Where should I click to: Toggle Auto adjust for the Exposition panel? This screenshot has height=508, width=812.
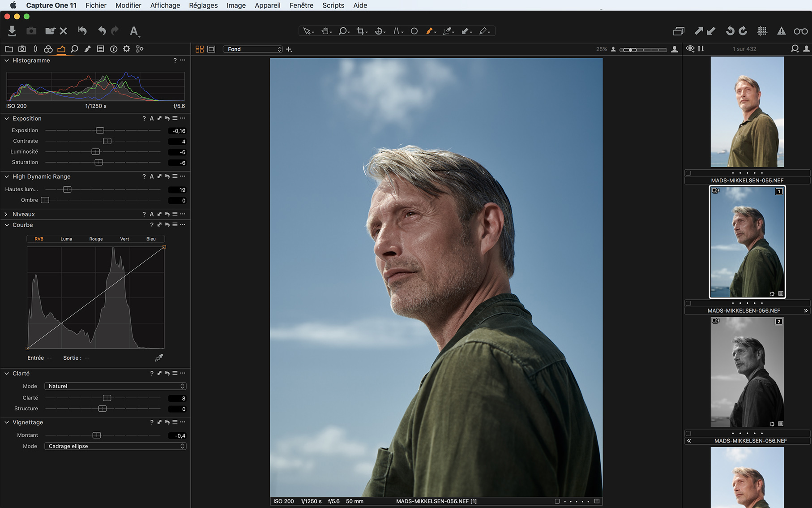151,118
